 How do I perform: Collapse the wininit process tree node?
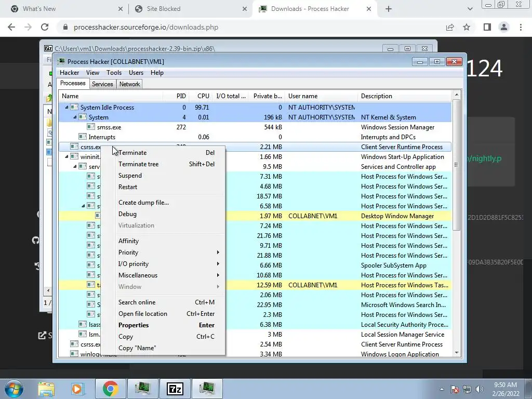(67, 157)
